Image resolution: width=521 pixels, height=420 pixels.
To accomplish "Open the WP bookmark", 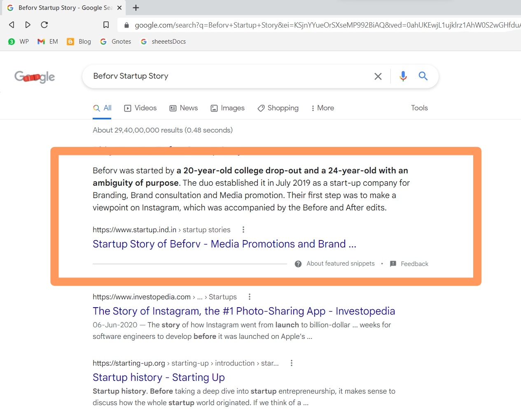I will 19,42.
